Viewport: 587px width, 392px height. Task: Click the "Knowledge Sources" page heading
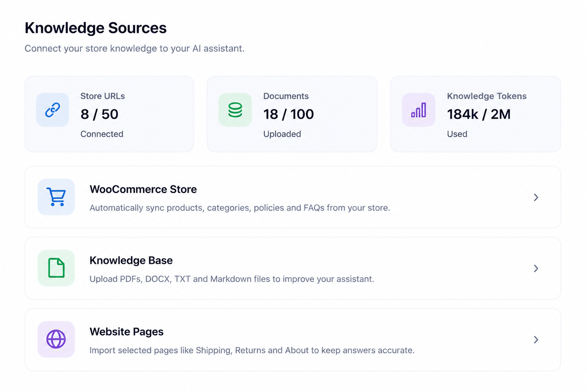coord(96,28)
